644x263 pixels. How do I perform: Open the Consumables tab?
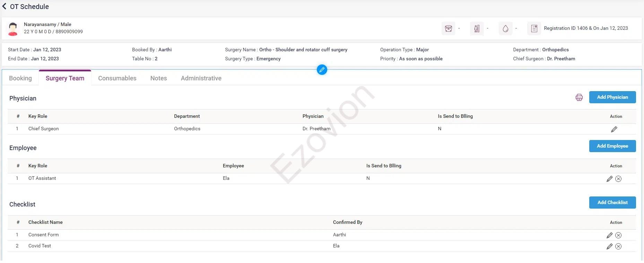pyautogui.click(x=117, y=78)
